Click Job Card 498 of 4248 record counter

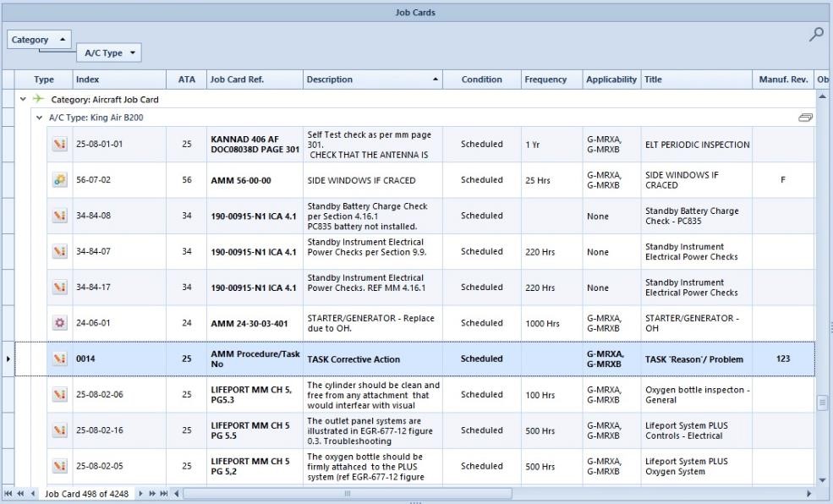click(x=86, y=493)
